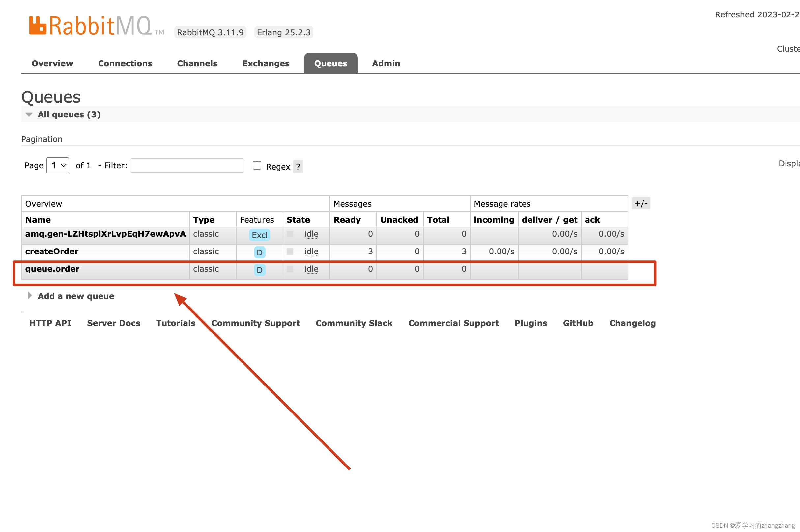The image size is (800, 532).
Task: Click the queue.order queue link
Action: pyautogui.click(x=52, y=269)
